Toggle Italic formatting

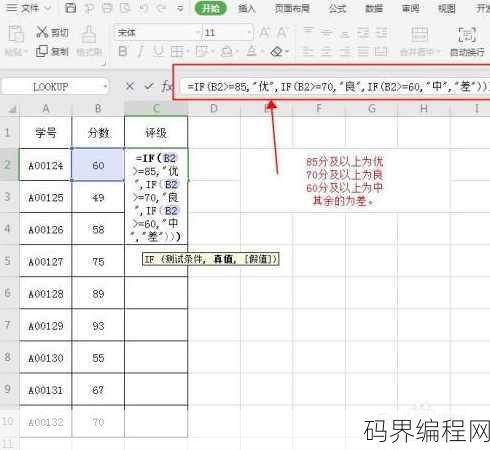coord(141,52)
